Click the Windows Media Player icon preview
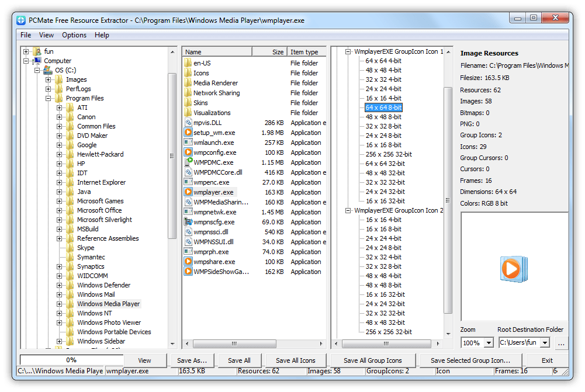This screenshot has width=585, height=392. coord(514,269)
